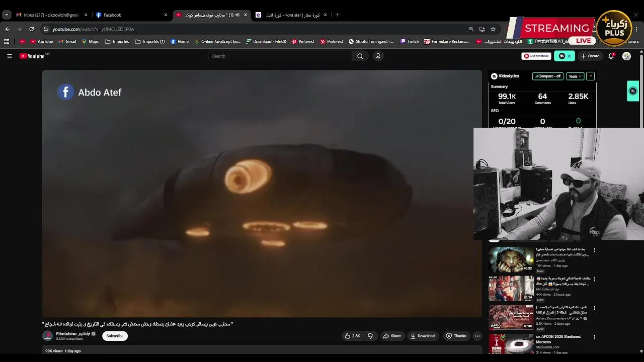644x362 pixels.
Task: Open AFCON 2025 Stadiums thumbnail
Action: 511,344
